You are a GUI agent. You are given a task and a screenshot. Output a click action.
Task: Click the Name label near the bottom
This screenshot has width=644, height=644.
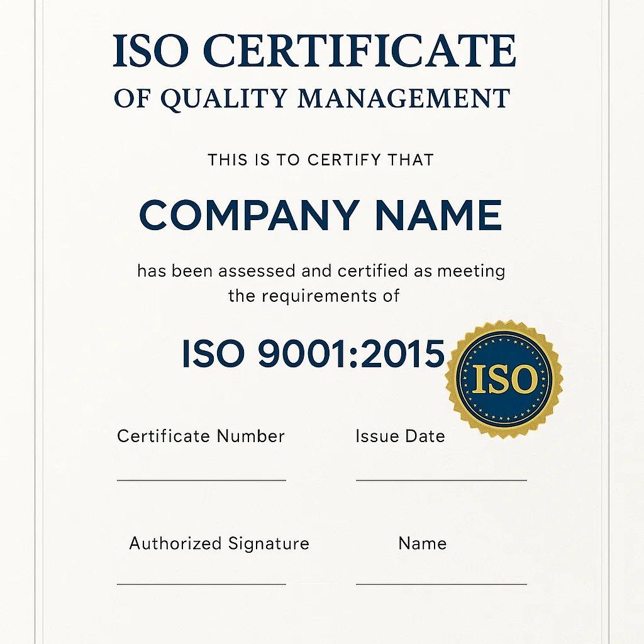423,543
